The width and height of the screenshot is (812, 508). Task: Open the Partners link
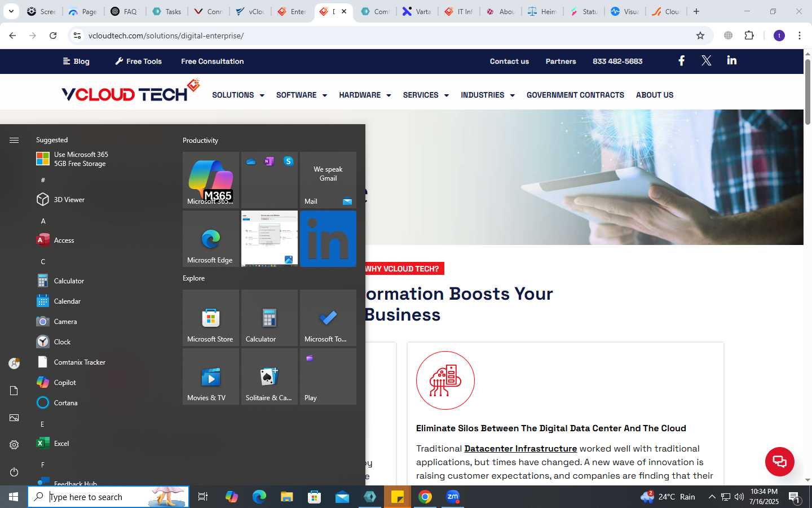click(x=561, y=61)
